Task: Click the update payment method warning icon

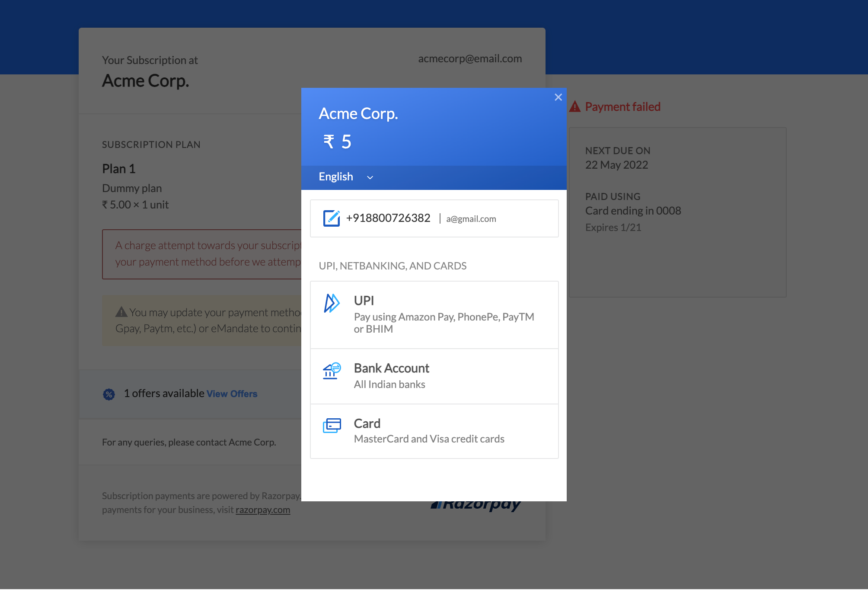Action: (x=121, y=311)
